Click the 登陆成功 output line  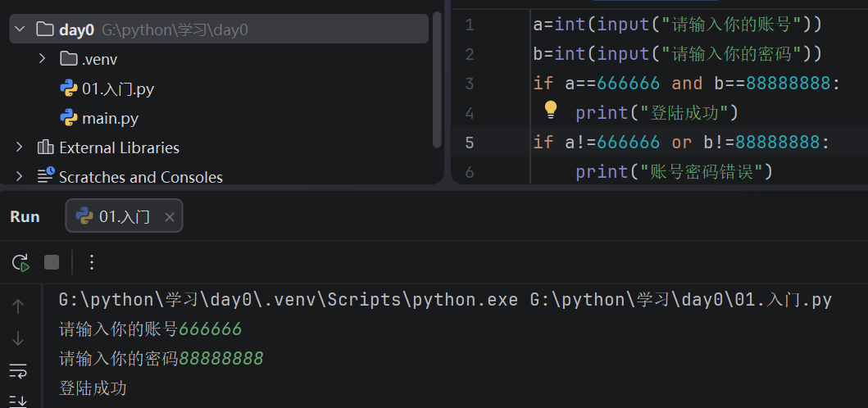tap(93, 388)
